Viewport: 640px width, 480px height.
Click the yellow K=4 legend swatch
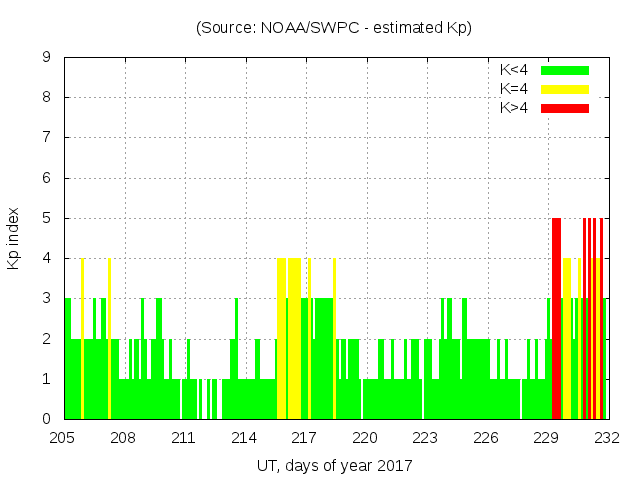pyautogui.click(x=565, y=89)
